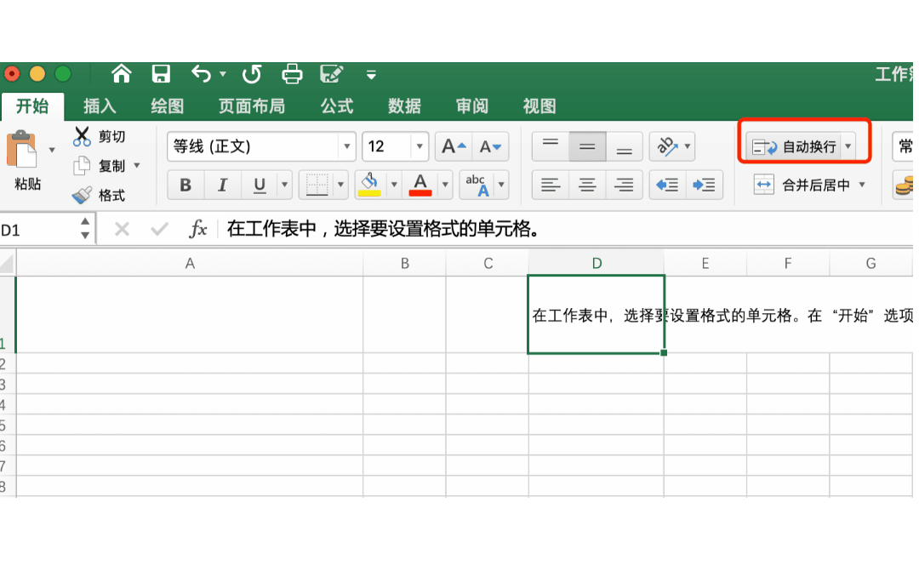Expand the 合并后居中 dropdown arrow
919x588 pixels.
point(862,186)
